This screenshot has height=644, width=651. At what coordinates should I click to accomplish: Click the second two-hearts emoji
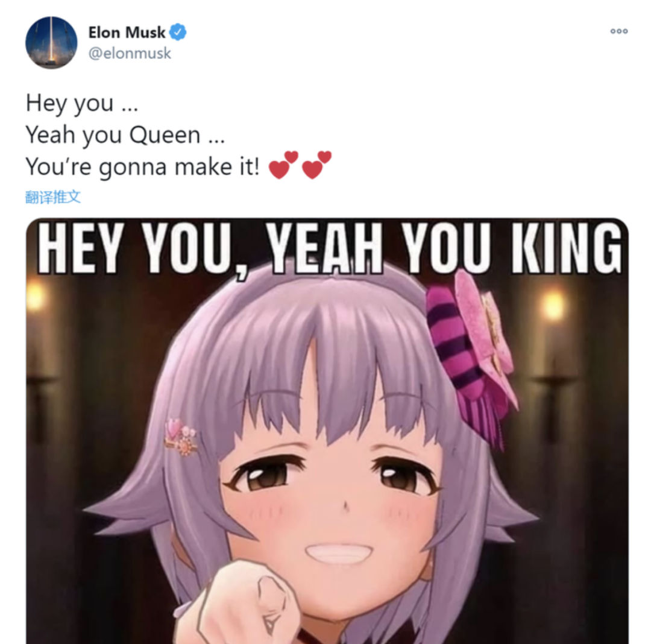point(316,165)
